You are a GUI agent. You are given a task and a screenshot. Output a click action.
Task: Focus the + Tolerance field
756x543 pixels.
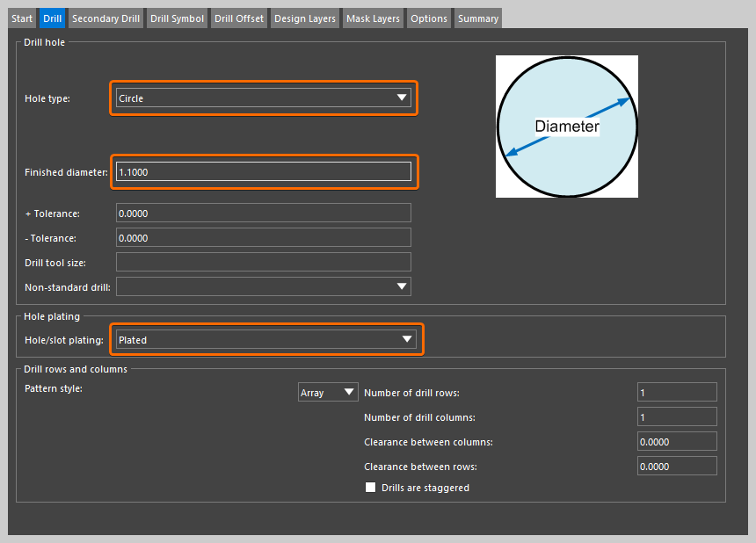[263, 213]
